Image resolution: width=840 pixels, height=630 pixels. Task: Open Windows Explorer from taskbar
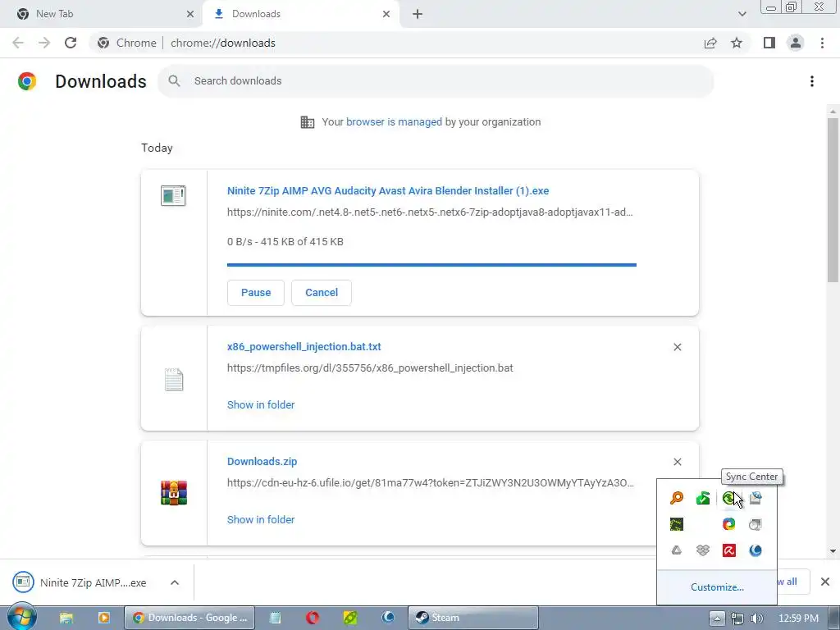(66, 618)
